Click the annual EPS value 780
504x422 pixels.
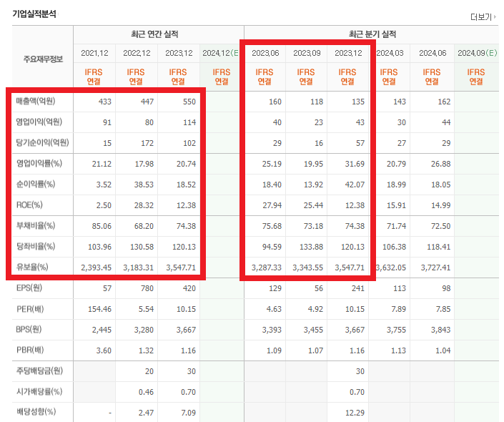pos(147,288)
